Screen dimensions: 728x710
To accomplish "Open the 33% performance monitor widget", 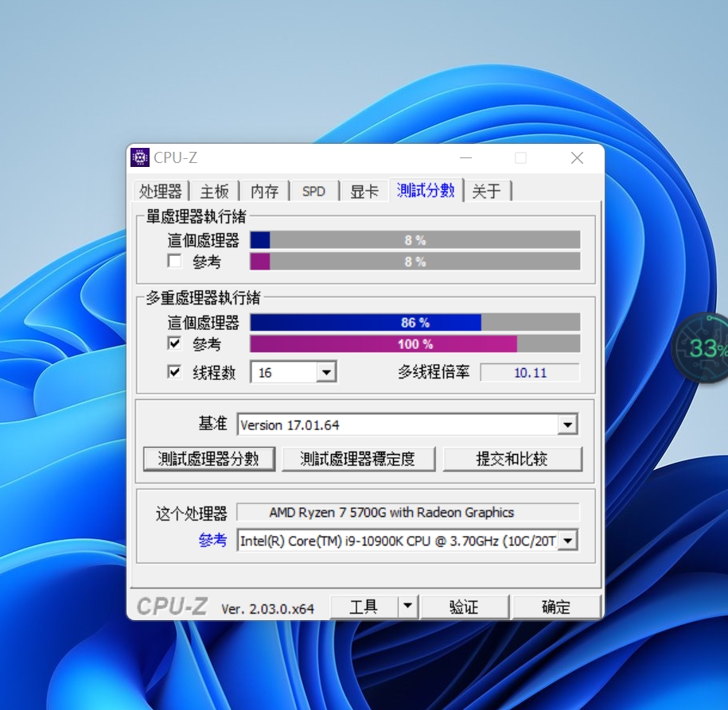I will (x=700, y=347).
